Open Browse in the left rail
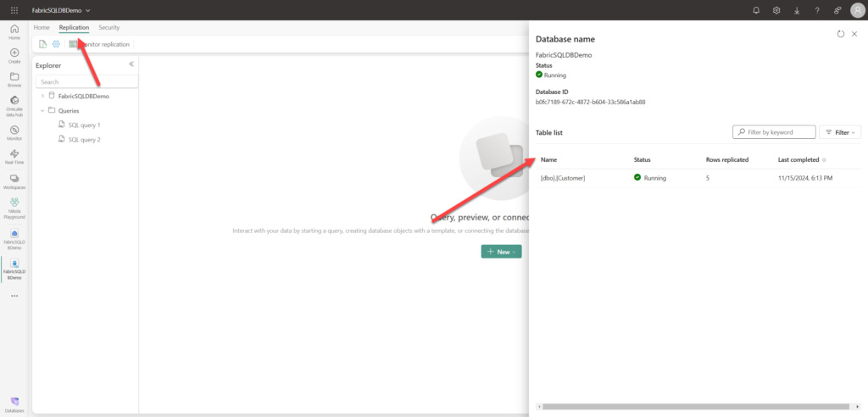The image size is (868, 417). [14, 80]
